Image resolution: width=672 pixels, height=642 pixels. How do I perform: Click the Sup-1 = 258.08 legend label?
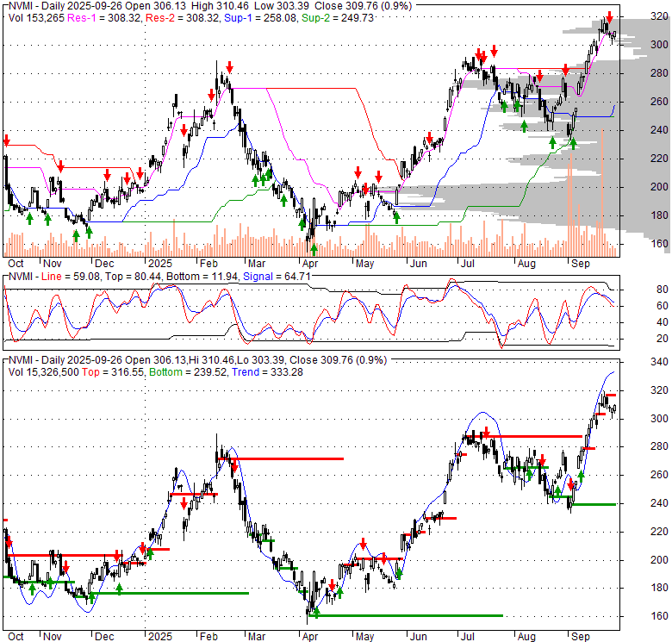pyautogui.click(x=260, y=18)
